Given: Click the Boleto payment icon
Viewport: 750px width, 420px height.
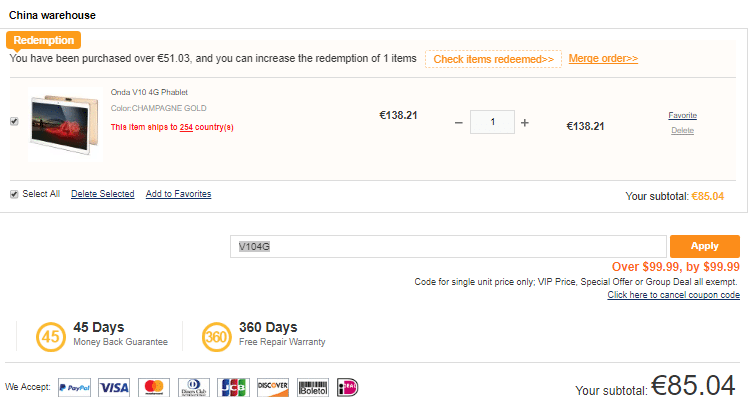Looking at the screenshot, I should pyautogui.click(x=313, y=387).
